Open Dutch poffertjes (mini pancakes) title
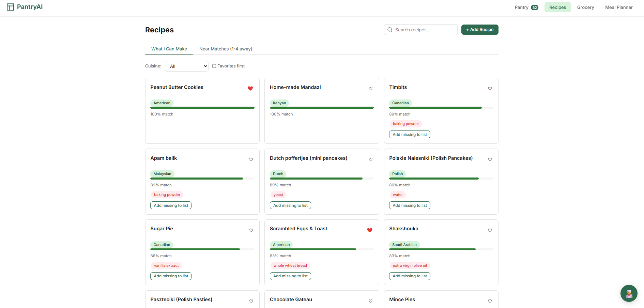 pos(309,158)
